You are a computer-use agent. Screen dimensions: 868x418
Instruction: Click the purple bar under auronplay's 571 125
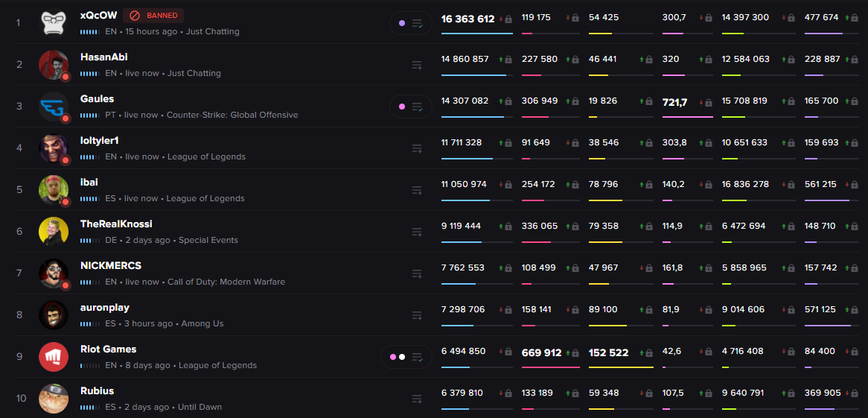click(828, 326)
